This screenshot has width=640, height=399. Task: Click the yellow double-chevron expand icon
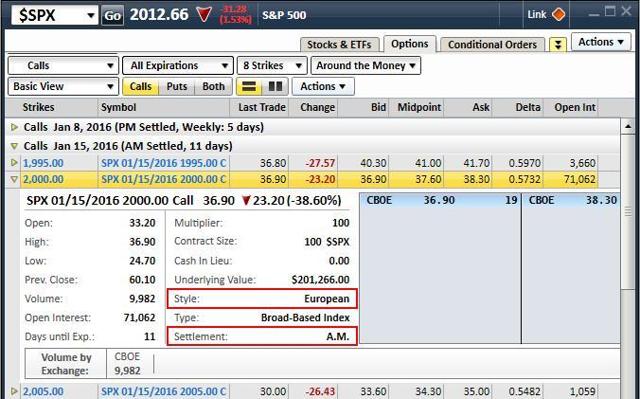[x=558, y=45]
